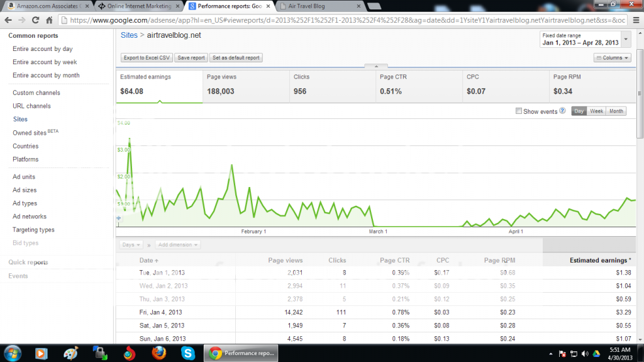Open Entire account by month report
Image resolution: width=644 pixels, height=362 pixels.
(x=46, y=76)
